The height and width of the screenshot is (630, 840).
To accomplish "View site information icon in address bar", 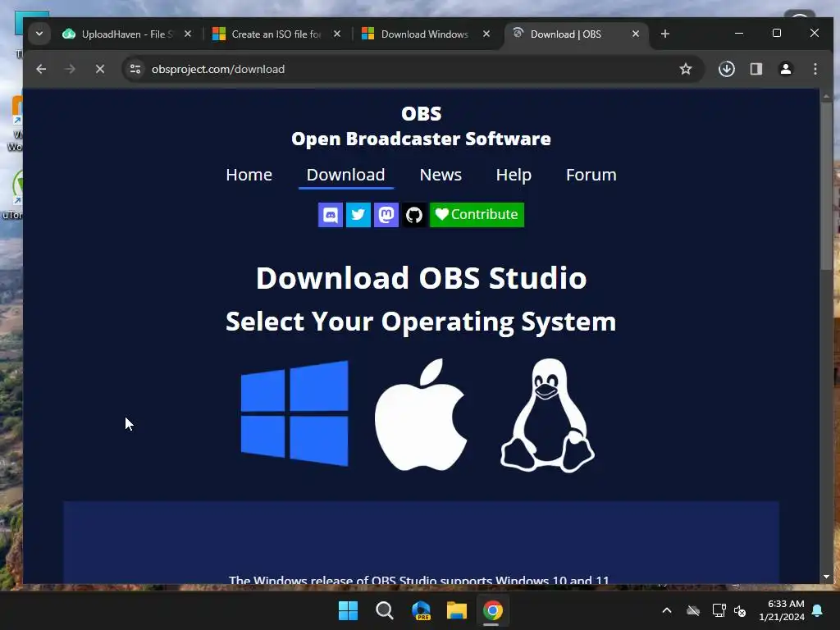I will pos(135,69).
